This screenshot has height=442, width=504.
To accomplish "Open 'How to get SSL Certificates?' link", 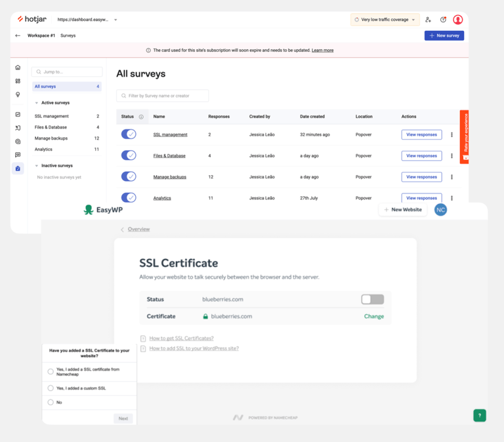I will (x=181, y=338).
